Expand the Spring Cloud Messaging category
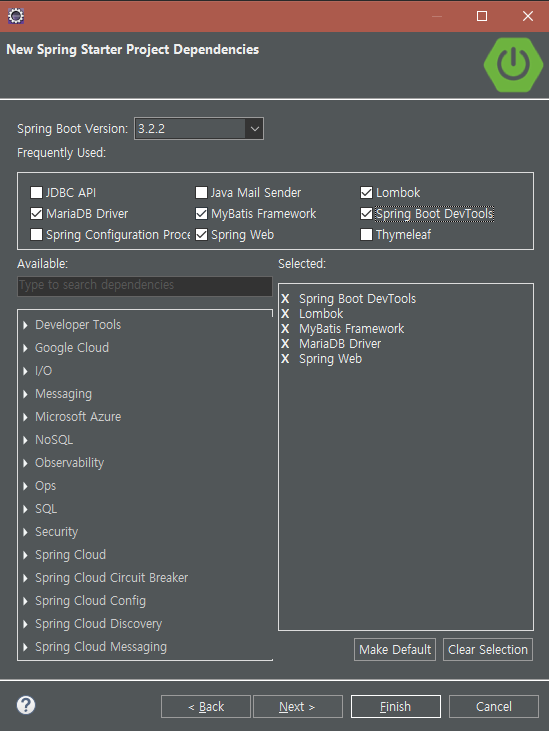The image size is (549, 731). click(25, 647)
